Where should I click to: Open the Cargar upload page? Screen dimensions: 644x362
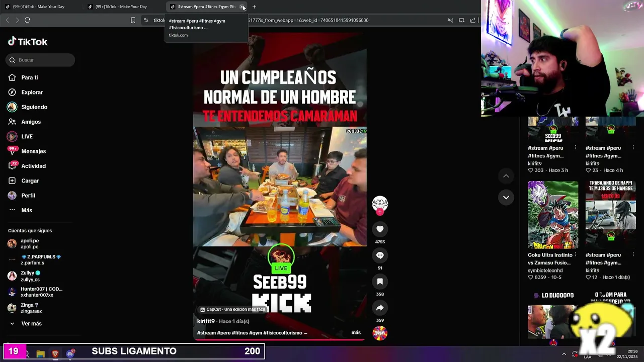coord(23,180)
